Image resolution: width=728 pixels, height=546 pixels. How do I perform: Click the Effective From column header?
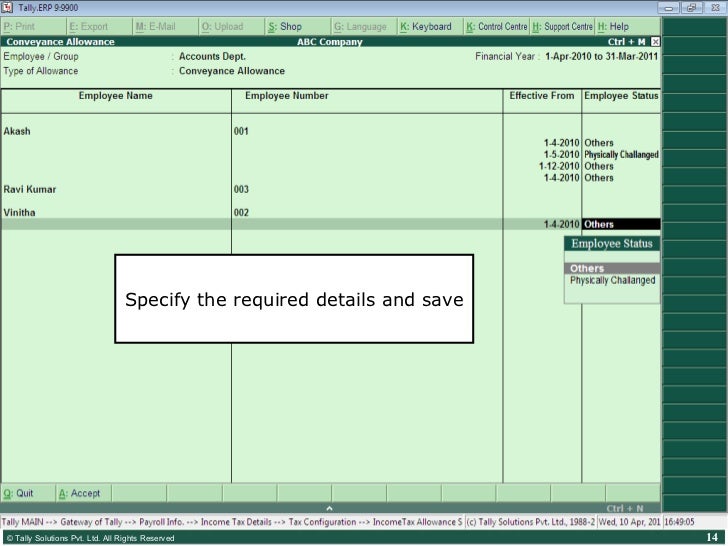[541, 96]
